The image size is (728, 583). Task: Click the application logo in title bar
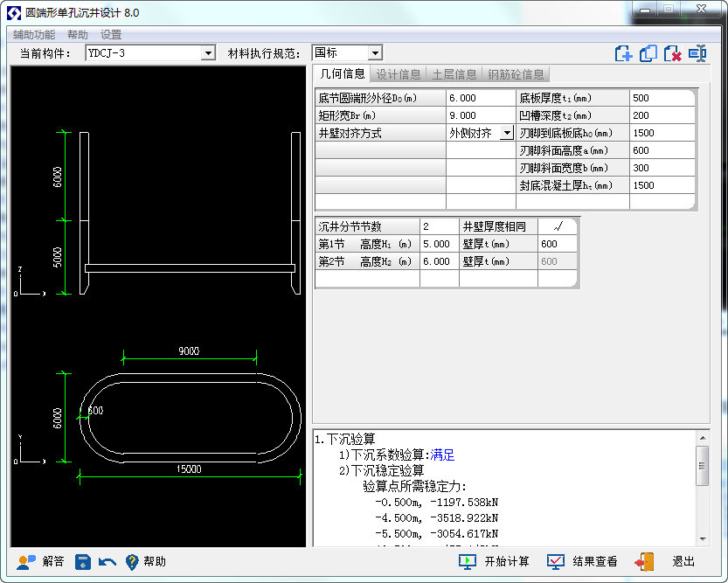click(x=14, y=13)
